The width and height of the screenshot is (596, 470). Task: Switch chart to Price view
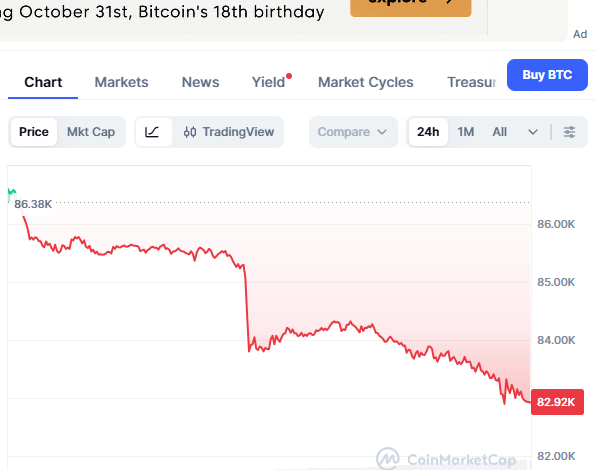coord(34,132)
